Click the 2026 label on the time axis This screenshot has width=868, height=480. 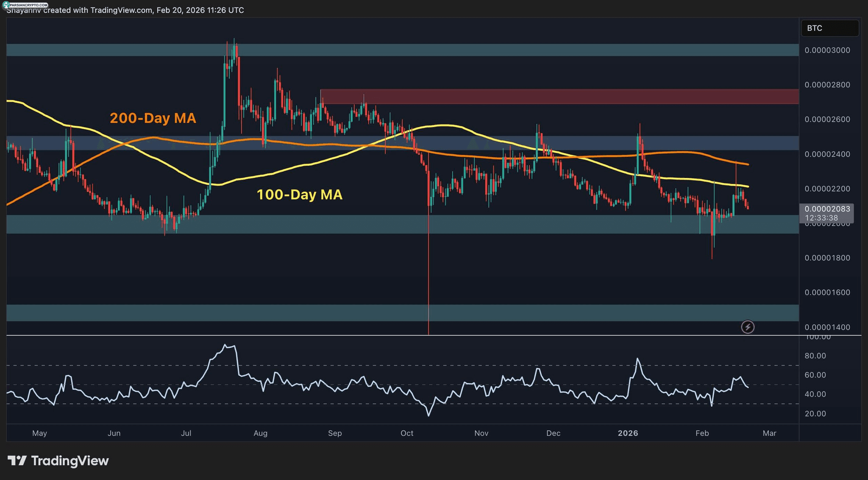[x=628, y=433]
